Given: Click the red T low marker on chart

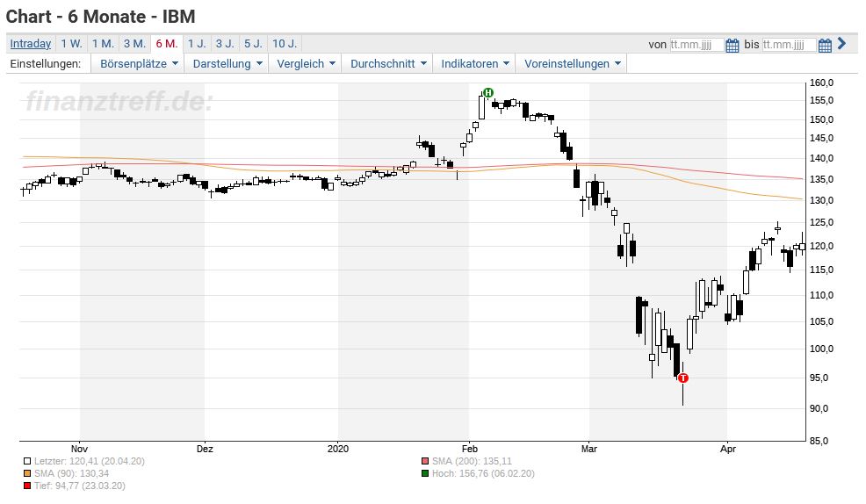Looking at the screenshot, I should pos(683,378).
